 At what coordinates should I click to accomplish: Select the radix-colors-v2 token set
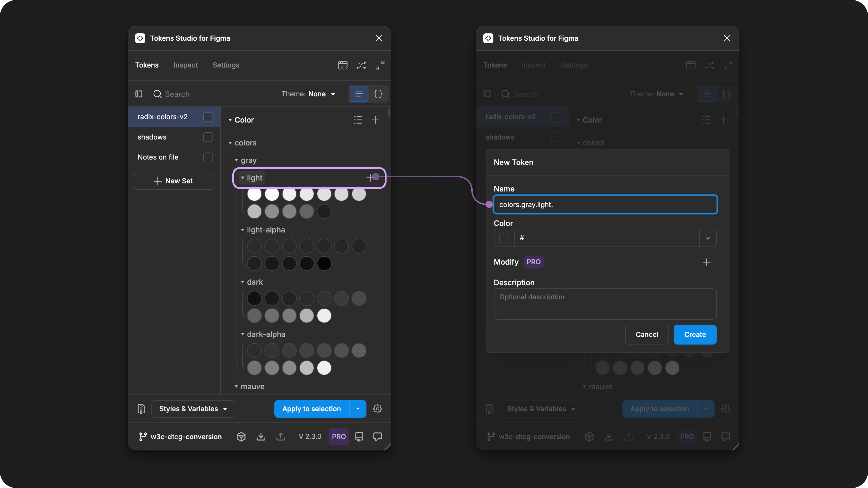(174, 117)
